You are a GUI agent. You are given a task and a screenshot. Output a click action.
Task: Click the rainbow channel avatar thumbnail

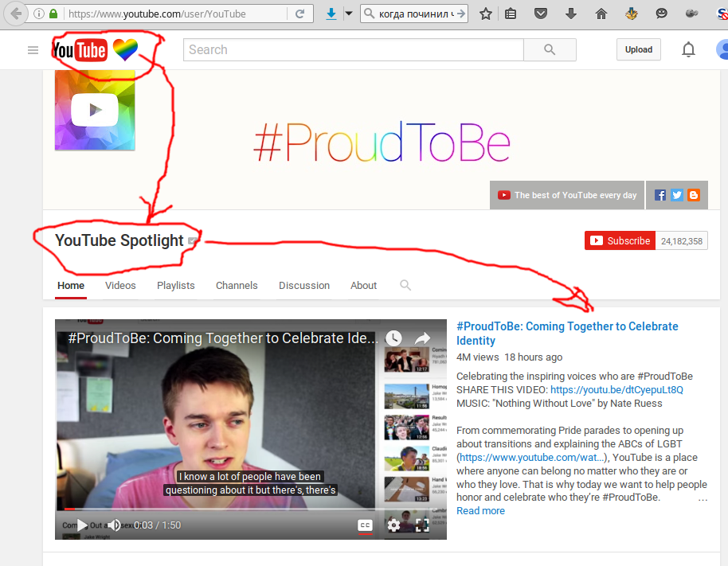point(95,111)
